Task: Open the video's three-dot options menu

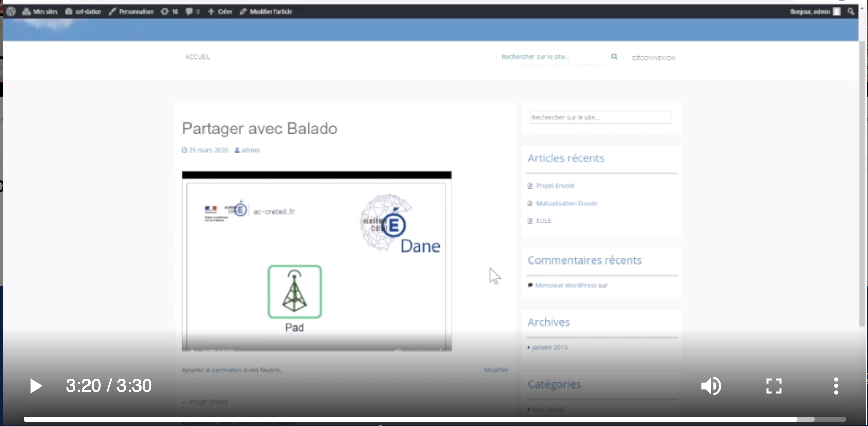Action: [x=836, y=386]
